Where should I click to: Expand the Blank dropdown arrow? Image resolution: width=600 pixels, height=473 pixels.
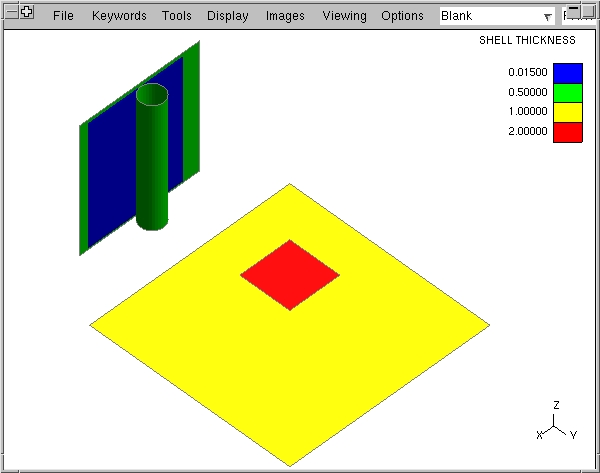(547, 17)
